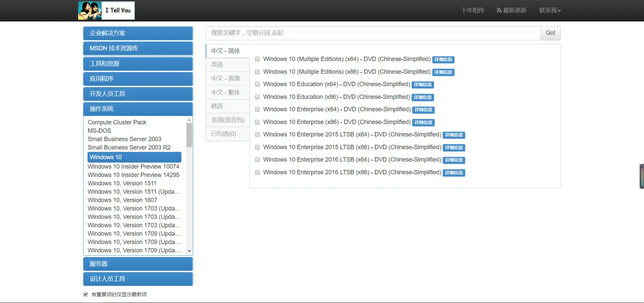Expand the 开发人员工具 category panel

point(138,94)
